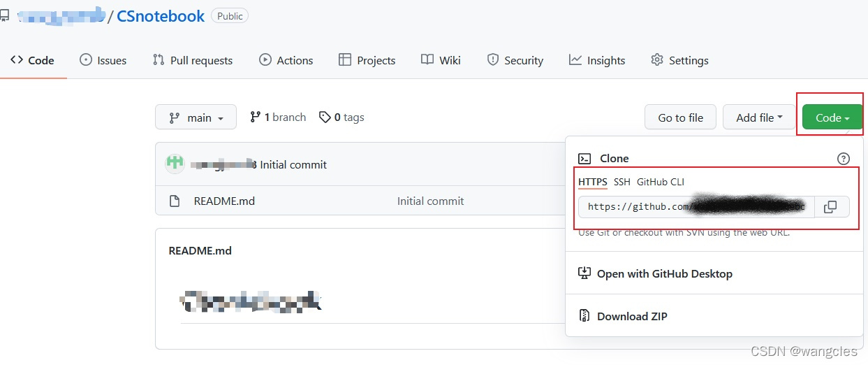View the 1 branch link
868x365 pixels.
278,117
